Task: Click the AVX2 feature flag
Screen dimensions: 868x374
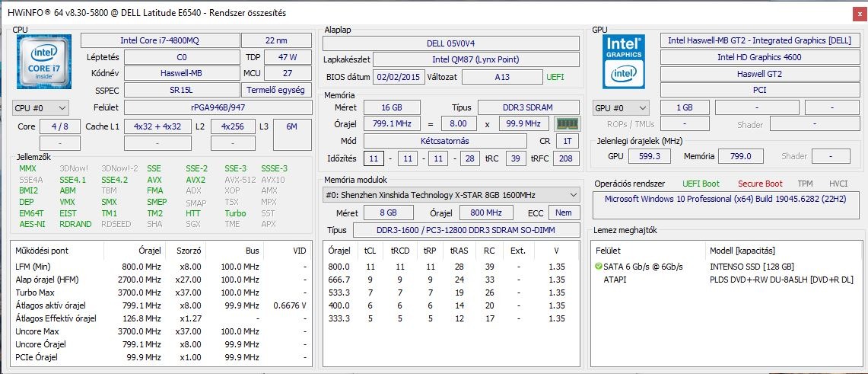Action: point(196,180)
